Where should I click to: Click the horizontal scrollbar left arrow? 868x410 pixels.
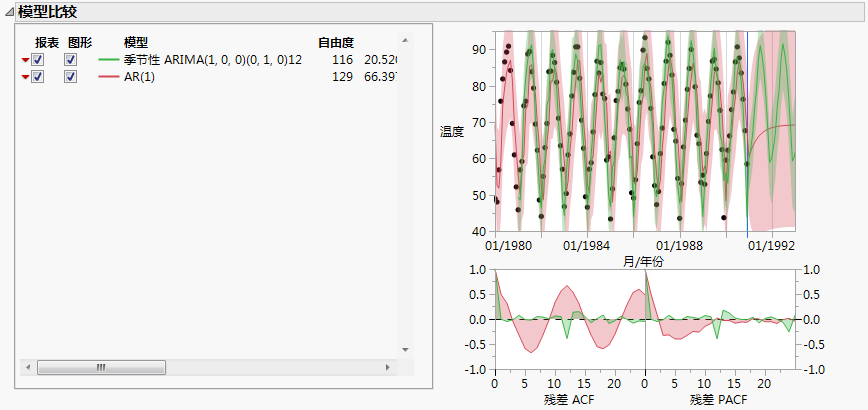coord(29,367)
